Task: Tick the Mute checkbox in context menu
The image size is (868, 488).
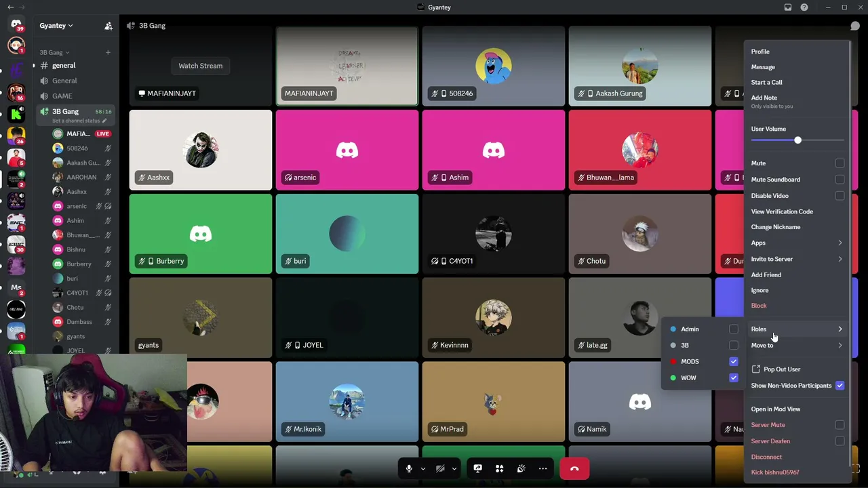Action: tap(840, 163)
